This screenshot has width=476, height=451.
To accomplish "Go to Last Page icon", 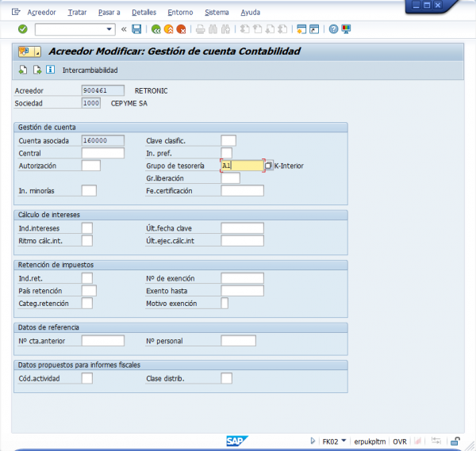I will pyautogui.click(x=282, y=29).
